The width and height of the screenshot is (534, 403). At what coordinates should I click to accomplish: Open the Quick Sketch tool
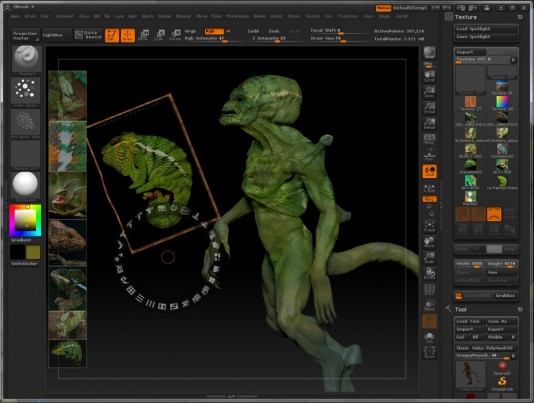(x=89, y=35)
